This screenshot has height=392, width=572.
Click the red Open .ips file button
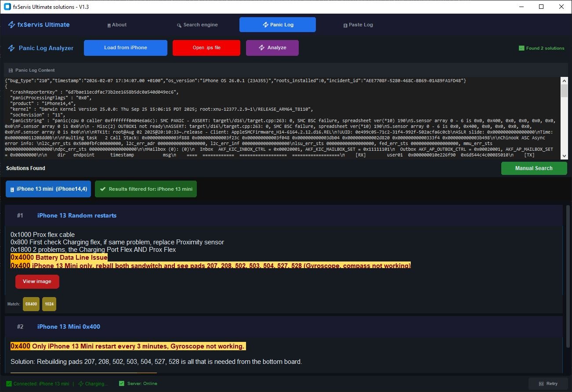click(206, 48)
